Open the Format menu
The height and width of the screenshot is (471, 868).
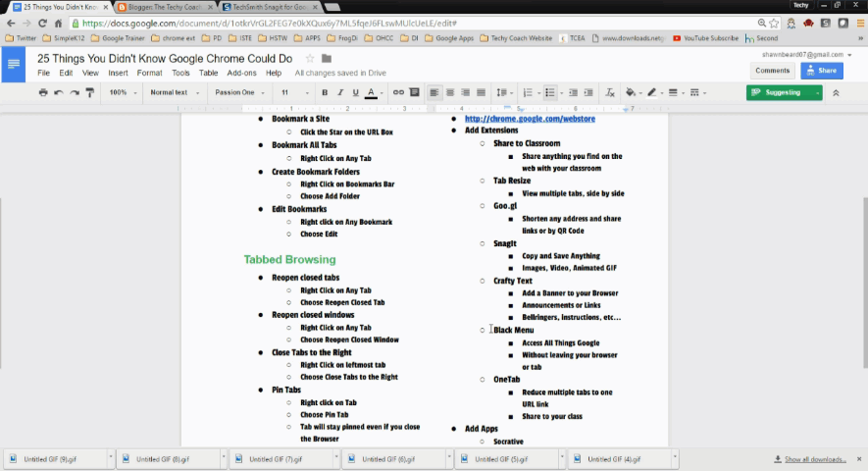click(x=149, y=73)
